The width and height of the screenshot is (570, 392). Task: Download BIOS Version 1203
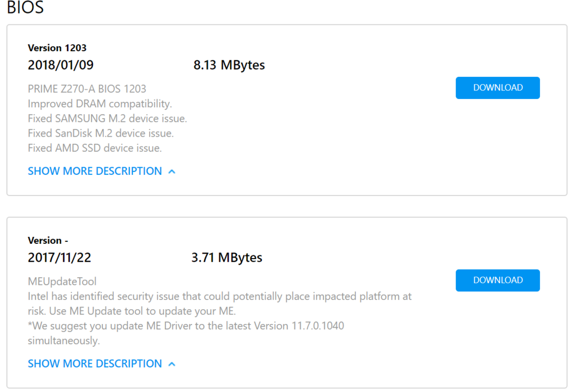click(x=498, y=88)
